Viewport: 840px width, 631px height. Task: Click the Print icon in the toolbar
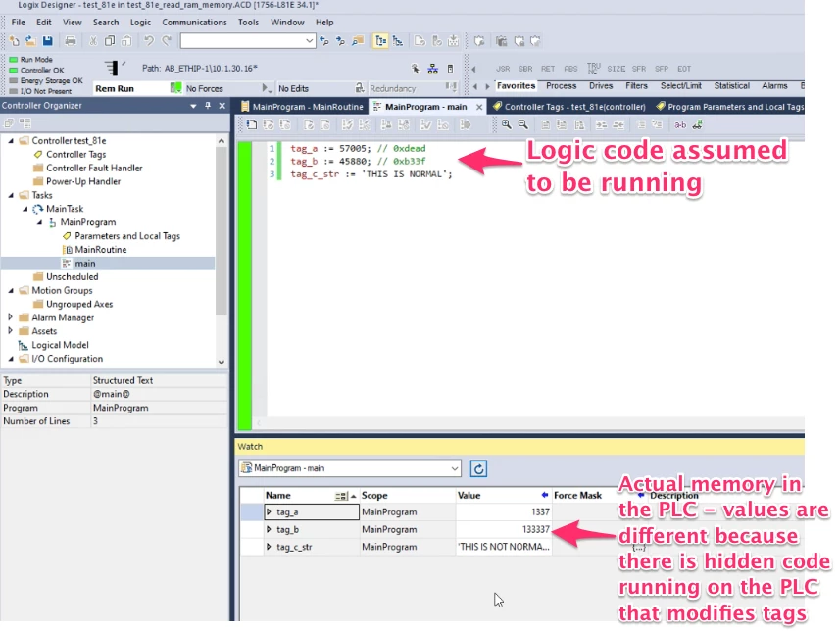click(71, 40)
